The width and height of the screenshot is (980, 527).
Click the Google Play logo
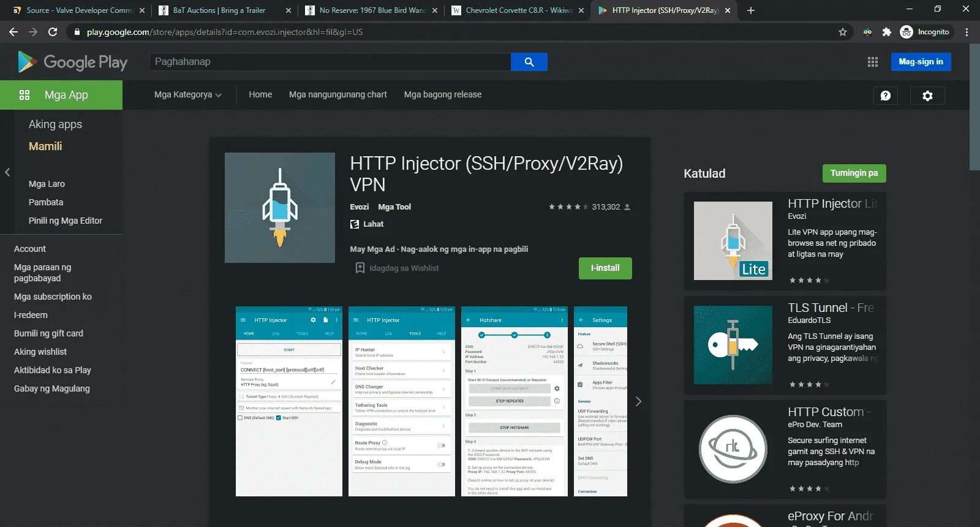tap(72, 62)
